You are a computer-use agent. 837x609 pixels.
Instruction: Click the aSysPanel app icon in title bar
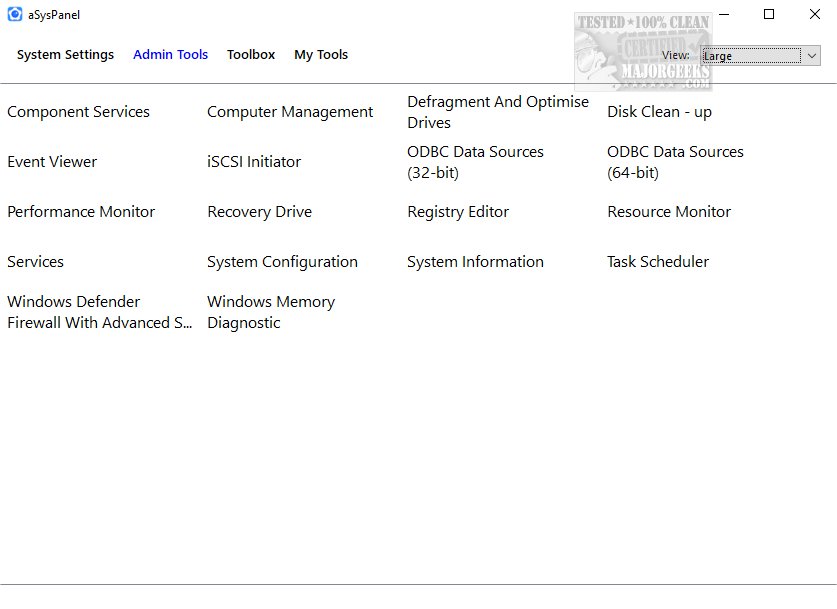15,14
